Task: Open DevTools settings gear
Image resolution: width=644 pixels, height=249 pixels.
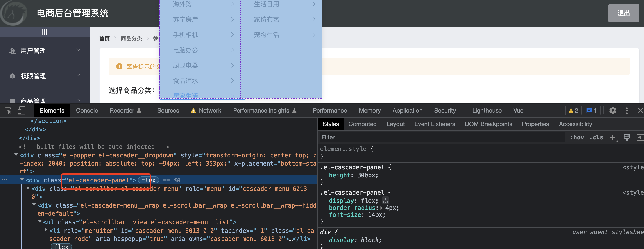Action: 612,111
